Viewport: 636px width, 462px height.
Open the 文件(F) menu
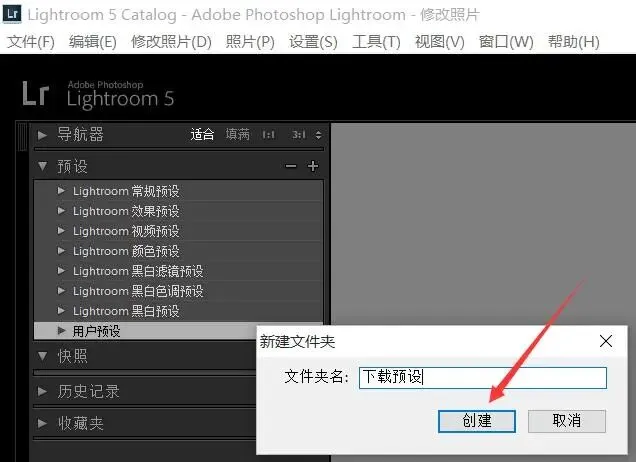coord(31,41)
